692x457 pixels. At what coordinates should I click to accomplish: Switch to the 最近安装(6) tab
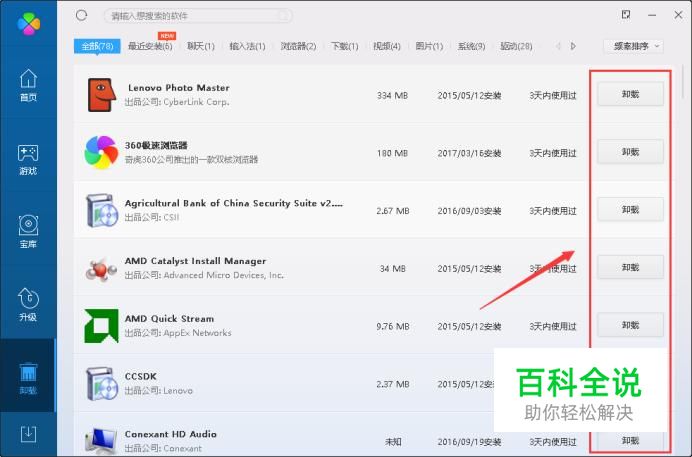pos(150,46)
